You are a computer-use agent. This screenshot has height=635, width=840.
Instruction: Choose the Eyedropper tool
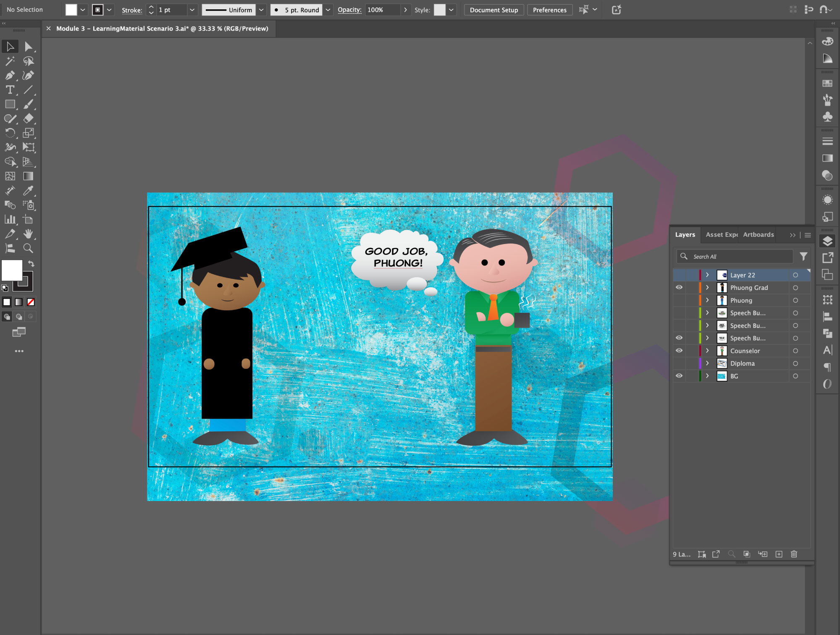point(28,191)
